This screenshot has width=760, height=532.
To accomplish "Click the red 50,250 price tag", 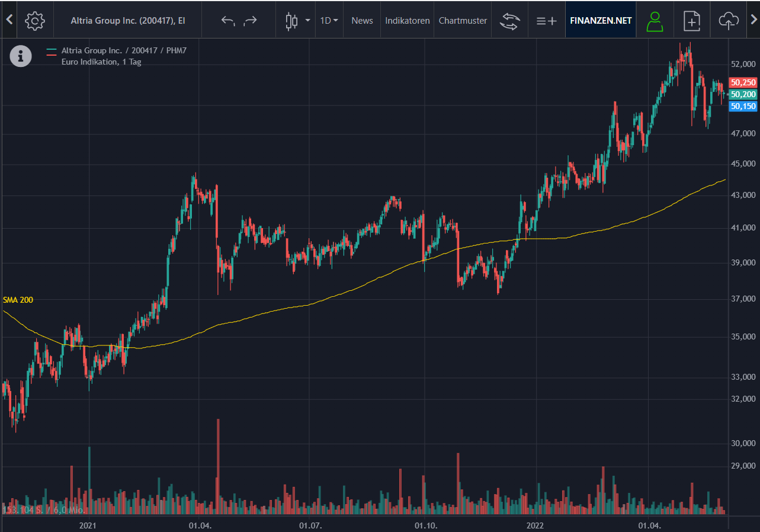I will (743, 83).
